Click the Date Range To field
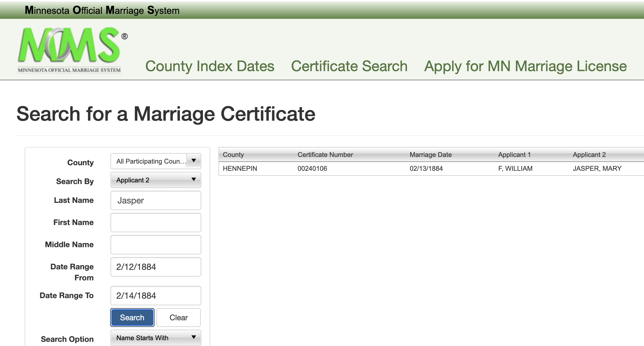Image resolution: width=644 pixels, height=346 pixels. pos(156,296)
